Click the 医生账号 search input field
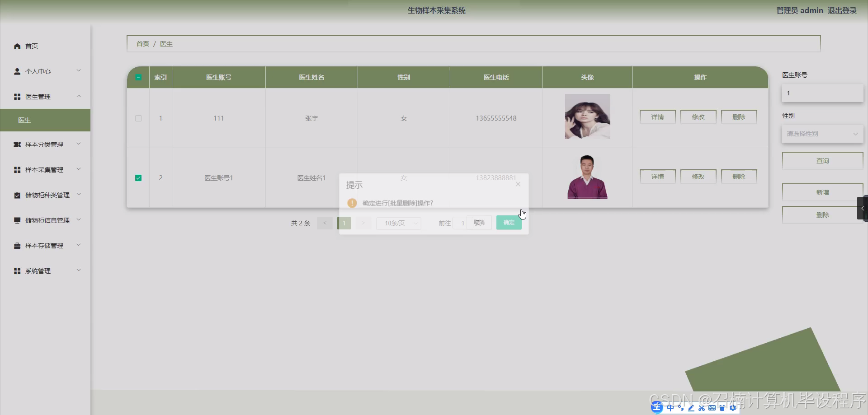The width and height of the screenshot is (868, 415). point(822,93)
